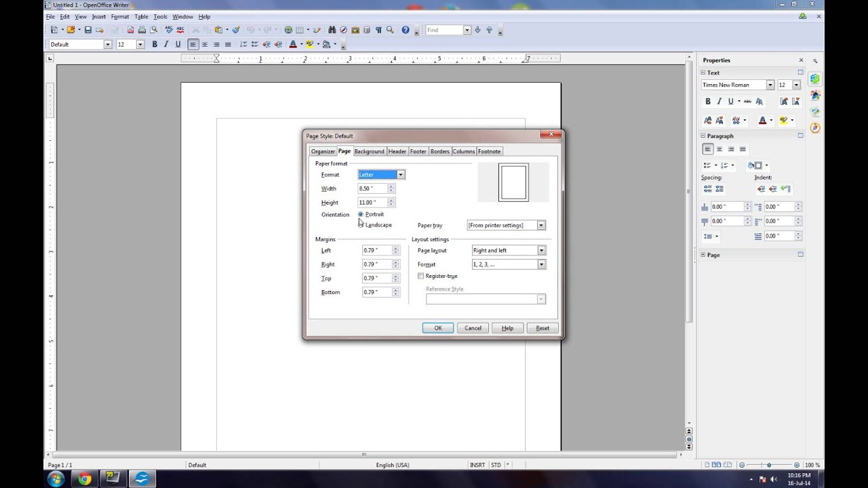Expand the Page section in Properties sidebar
Image resolution: width=868 pixels, height=488 pixels.
click(704, 255)
